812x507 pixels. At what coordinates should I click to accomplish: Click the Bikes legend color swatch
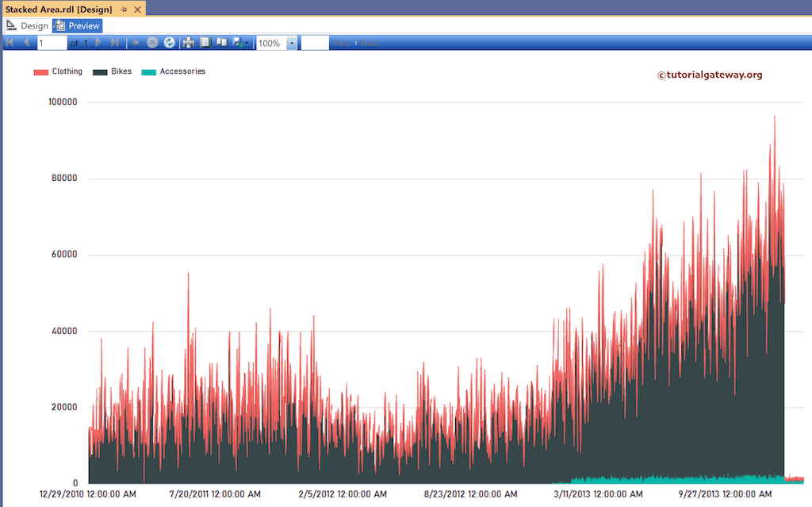[100, 72]
